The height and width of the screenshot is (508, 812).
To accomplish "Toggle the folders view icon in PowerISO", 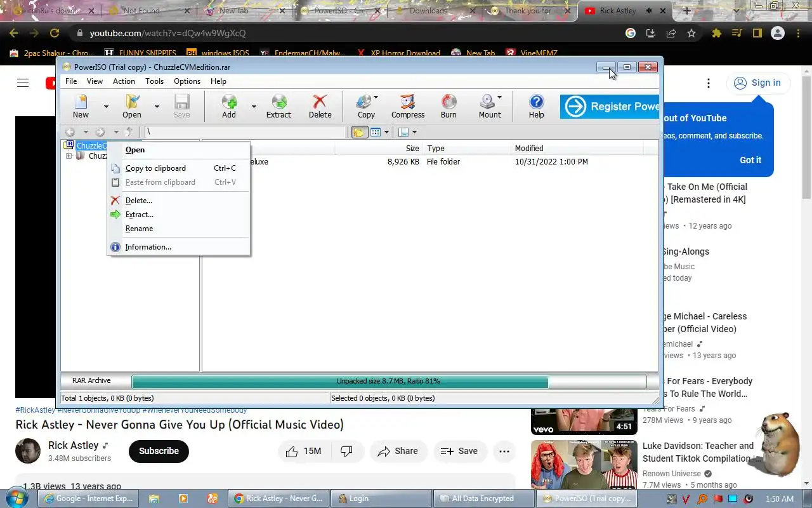I will pos(359,132).
